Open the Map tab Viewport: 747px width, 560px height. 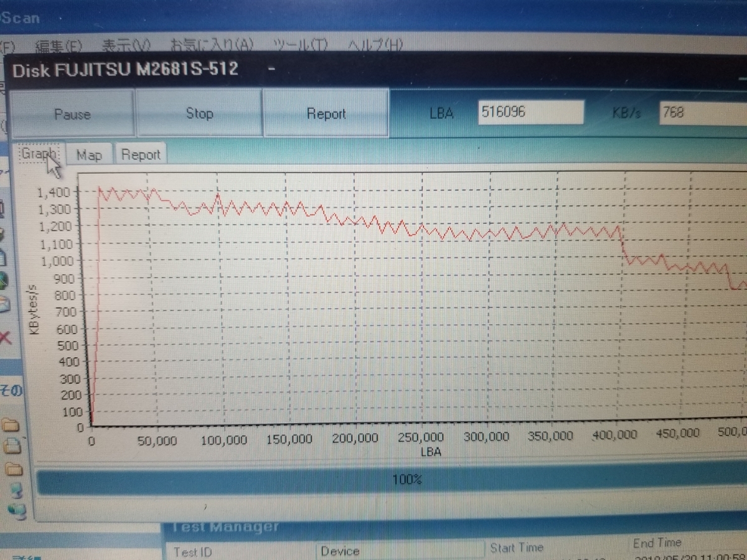pos(89,154)
